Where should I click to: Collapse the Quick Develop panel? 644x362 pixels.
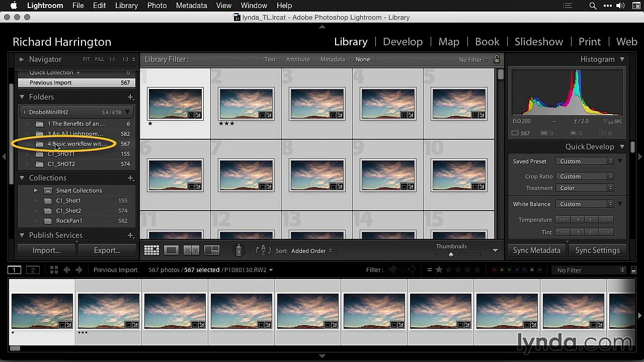(x=622, y=147)
